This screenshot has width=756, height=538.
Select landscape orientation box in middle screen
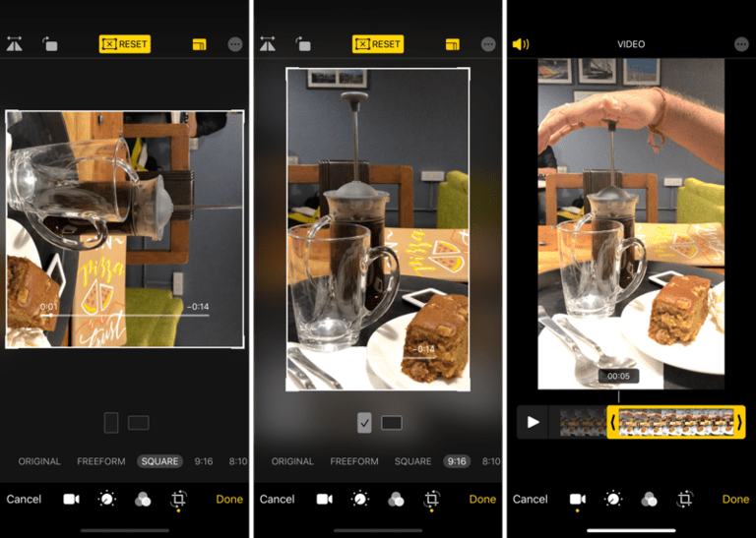click(x=392, y=423)
